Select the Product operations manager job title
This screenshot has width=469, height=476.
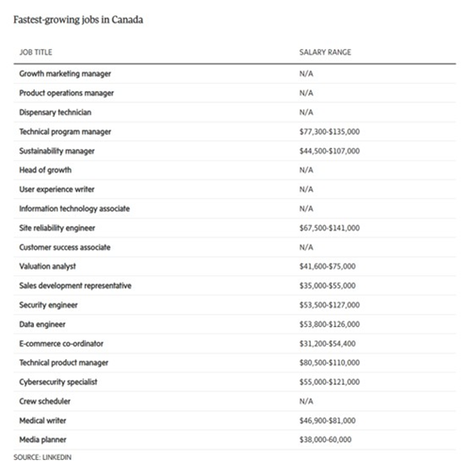[66, 93]
